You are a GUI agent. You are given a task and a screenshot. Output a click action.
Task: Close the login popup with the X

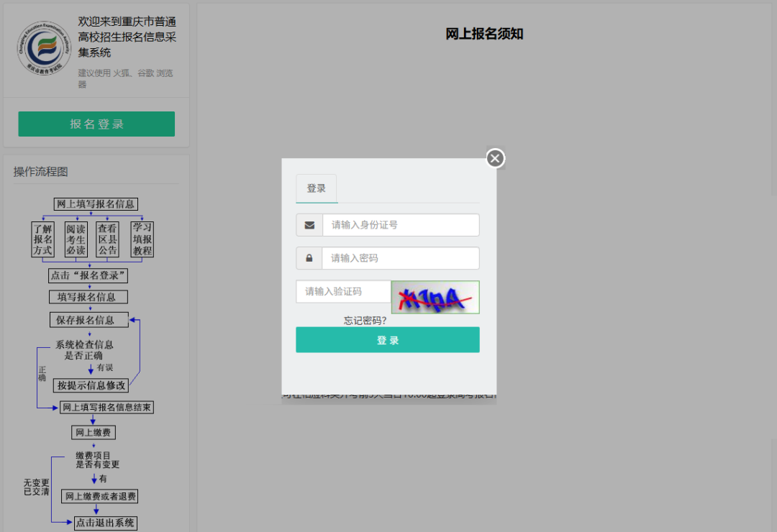[x=494, y=157]
